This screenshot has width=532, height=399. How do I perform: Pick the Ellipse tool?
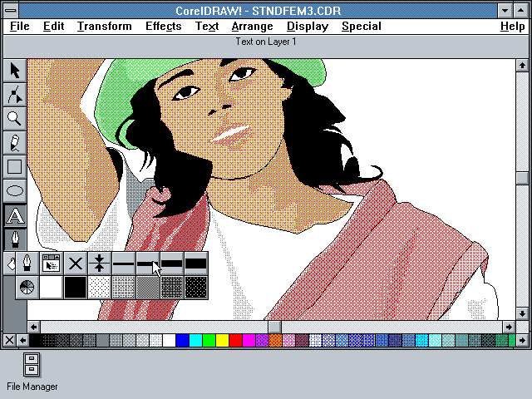(14, 190)
